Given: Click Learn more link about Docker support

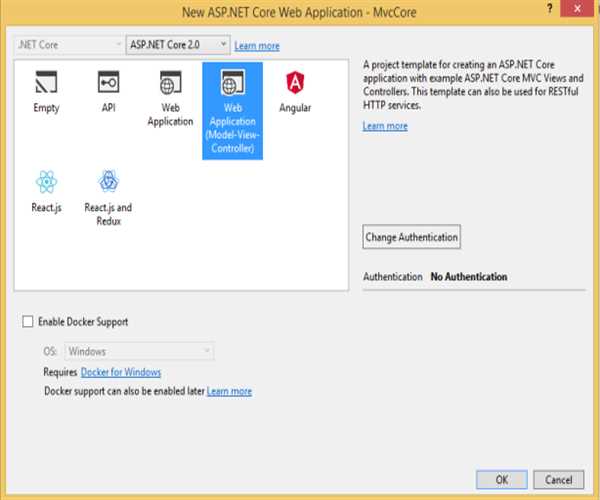Looking at the screenshot, I should coord(229,391).
